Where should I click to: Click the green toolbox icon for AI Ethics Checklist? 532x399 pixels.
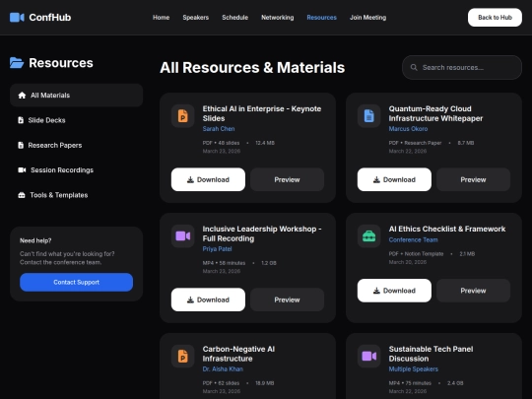tap(368, 236)
